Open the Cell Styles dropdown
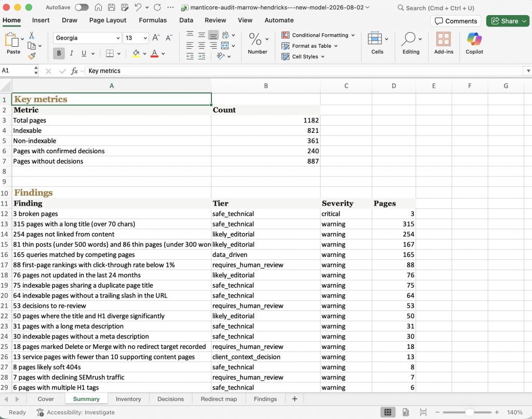Image resolution: width=532 pixels, height=419 pixels. pos(303,57)
